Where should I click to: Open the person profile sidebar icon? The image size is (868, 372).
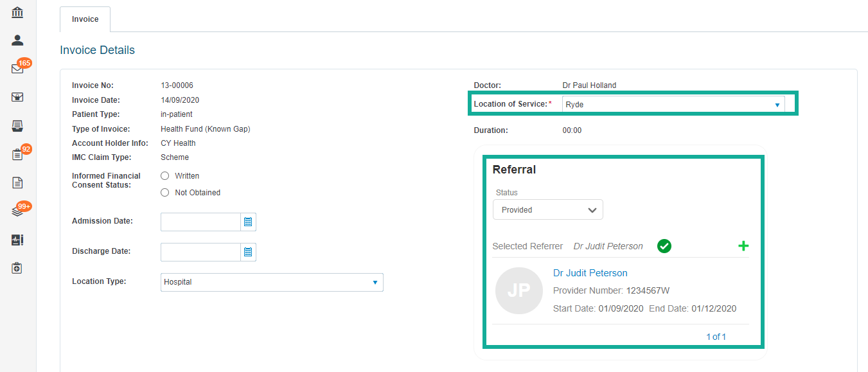(18, 40)
